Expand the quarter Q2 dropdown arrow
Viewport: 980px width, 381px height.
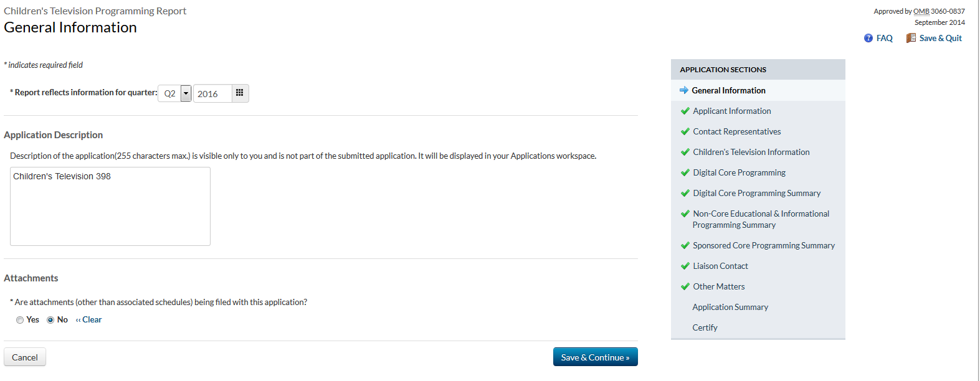[x=186, y=93]
